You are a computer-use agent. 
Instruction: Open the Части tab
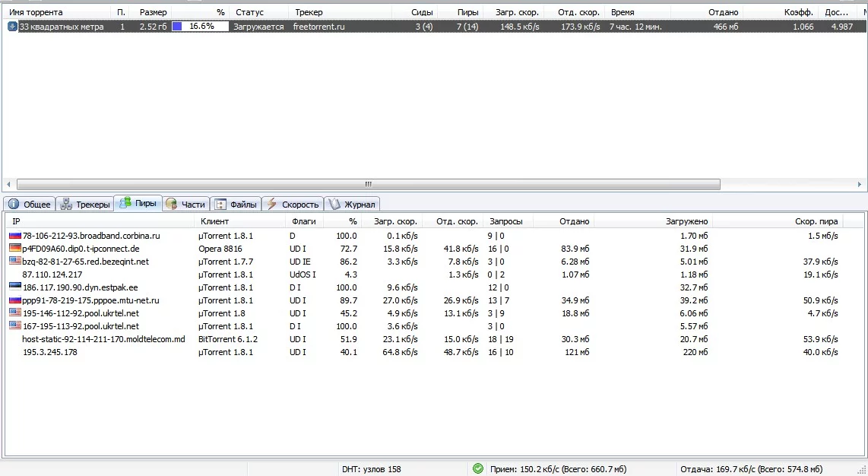[185, 205]
